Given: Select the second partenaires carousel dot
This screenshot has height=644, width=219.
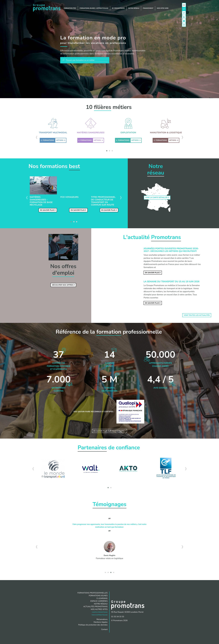Looking at the screenshot, I should click(111, 488).
